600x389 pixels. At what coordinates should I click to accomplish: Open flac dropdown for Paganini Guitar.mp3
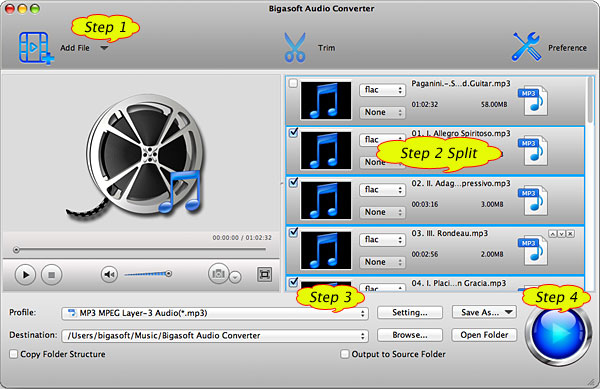(382, 90)
